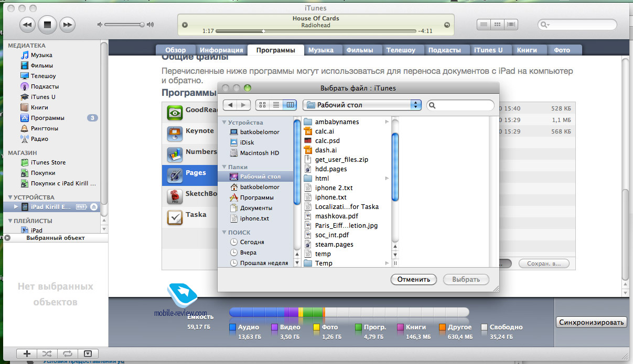
Task: Click the Сохран. в... button
Action: (544, 263)
